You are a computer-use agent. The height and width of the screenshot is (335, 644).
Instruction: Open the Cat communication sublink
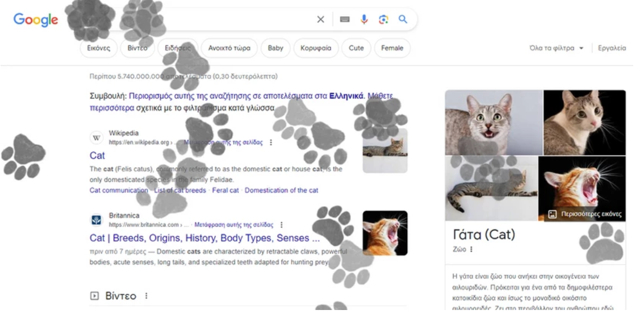(119, 190)
